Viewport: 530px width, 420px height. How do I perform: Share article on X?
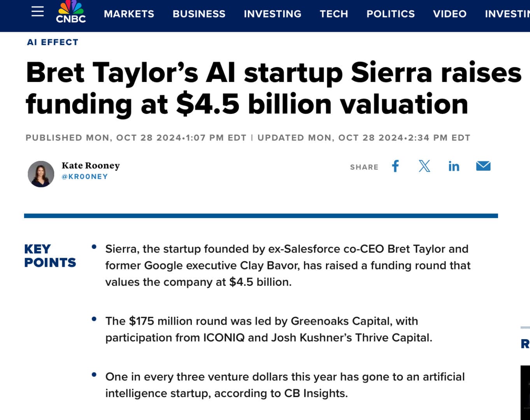click(424, 166)
